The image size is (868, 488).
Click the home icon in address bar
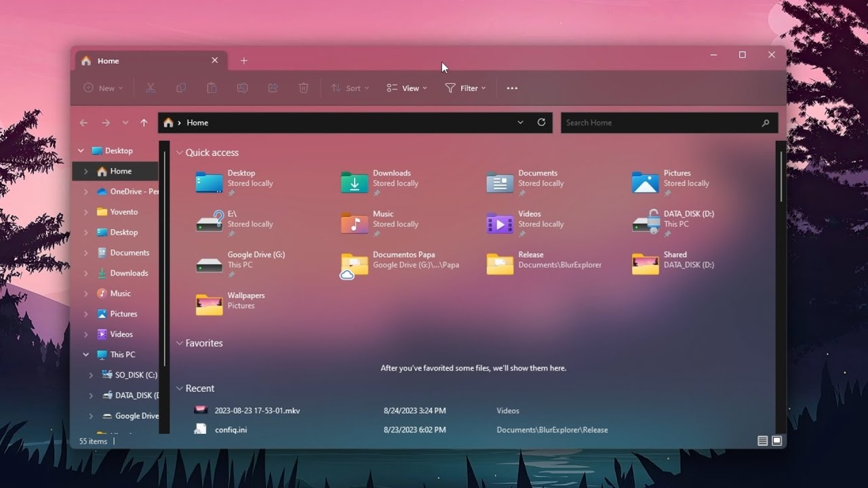[x=168, y=123]
